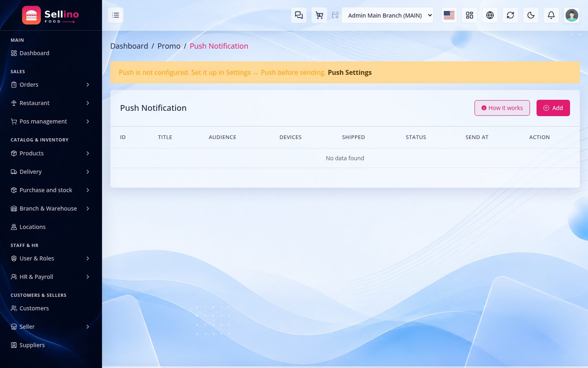
Task: Open Locations in sidebar
Action: pyautogui.click(x=51, y=227)
